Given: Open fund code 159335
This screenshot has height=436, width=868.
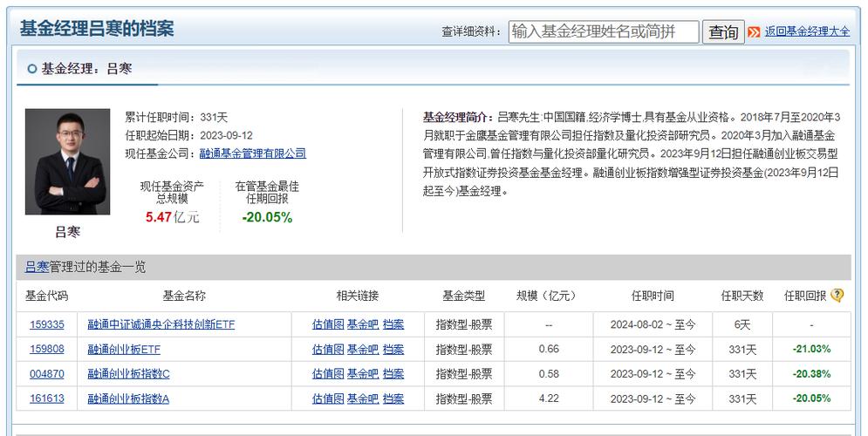Looking at the screenshot, I should [x=47, y=324].
